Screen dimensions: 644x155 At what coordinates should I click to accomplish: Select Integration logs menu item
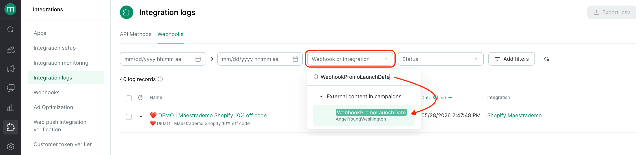66,78
